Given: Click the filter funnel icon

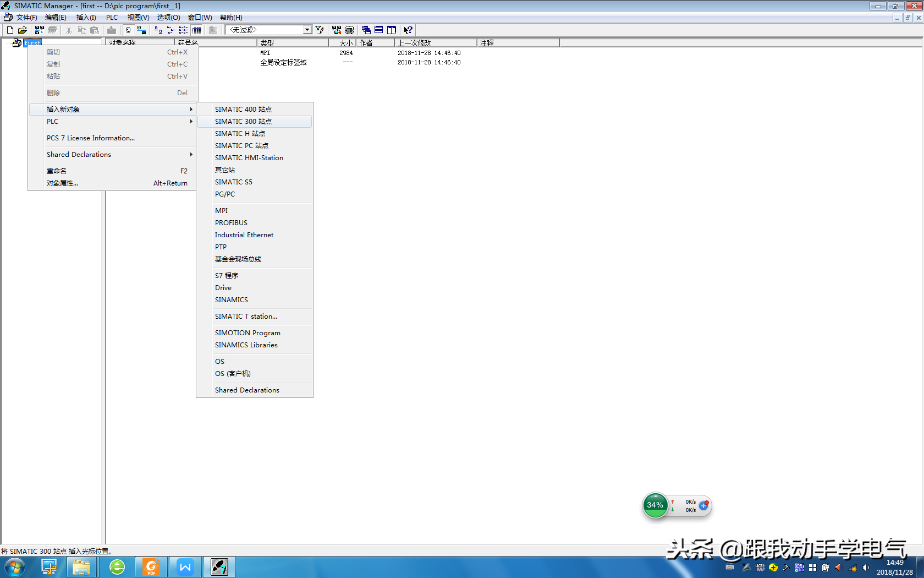Looking at the screenshot, I should tap(320, 30).
